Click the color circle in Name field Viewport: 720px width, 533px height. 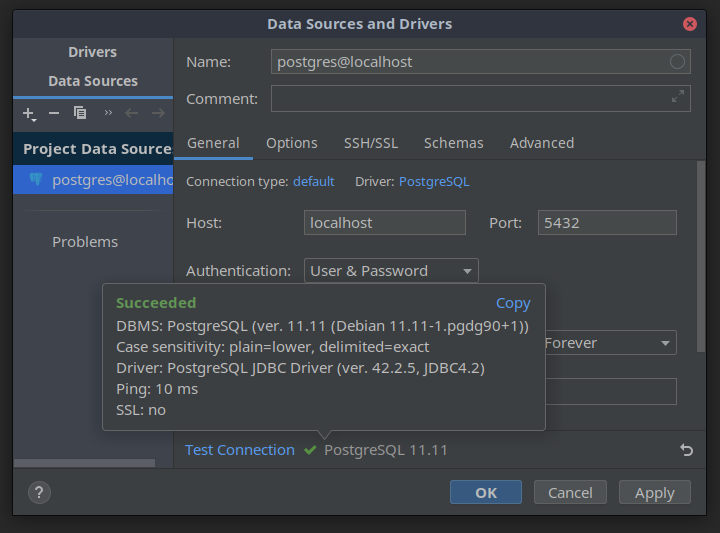point(677,62)
